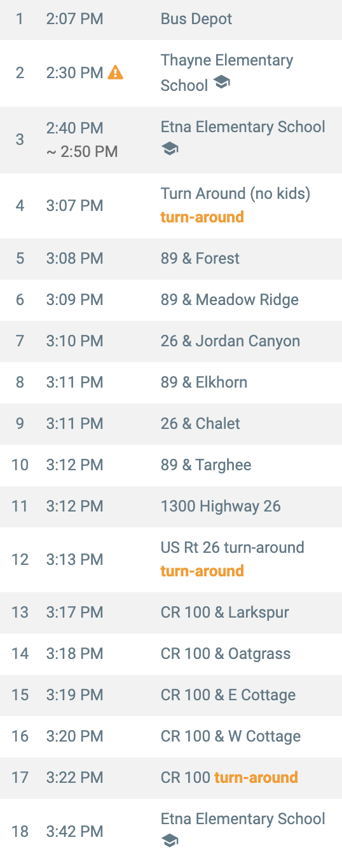342x868 pixels.
Task: Click the orange warning icon beside 2:30 PM
Action: click(115, 72)
